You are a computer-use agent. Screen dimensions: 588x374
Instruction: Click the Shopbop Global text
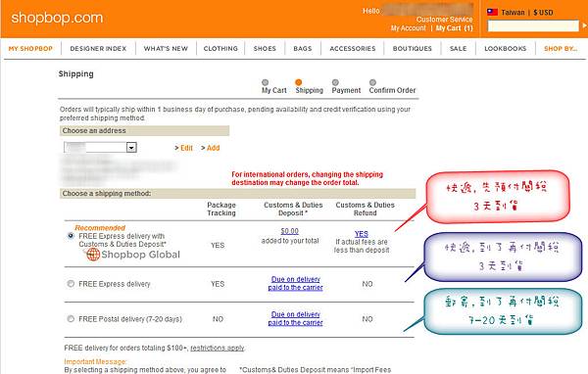(x=140, y=255)
